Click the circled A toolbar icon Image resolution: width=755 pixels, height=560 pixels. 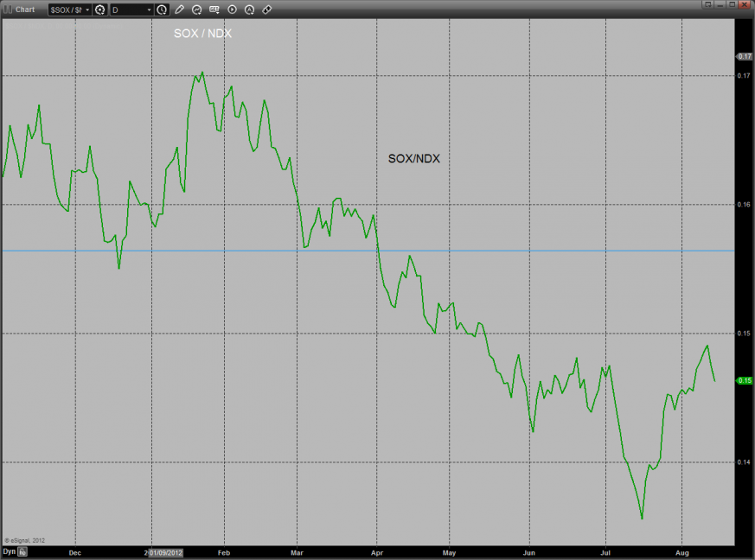tap(249, 10)
